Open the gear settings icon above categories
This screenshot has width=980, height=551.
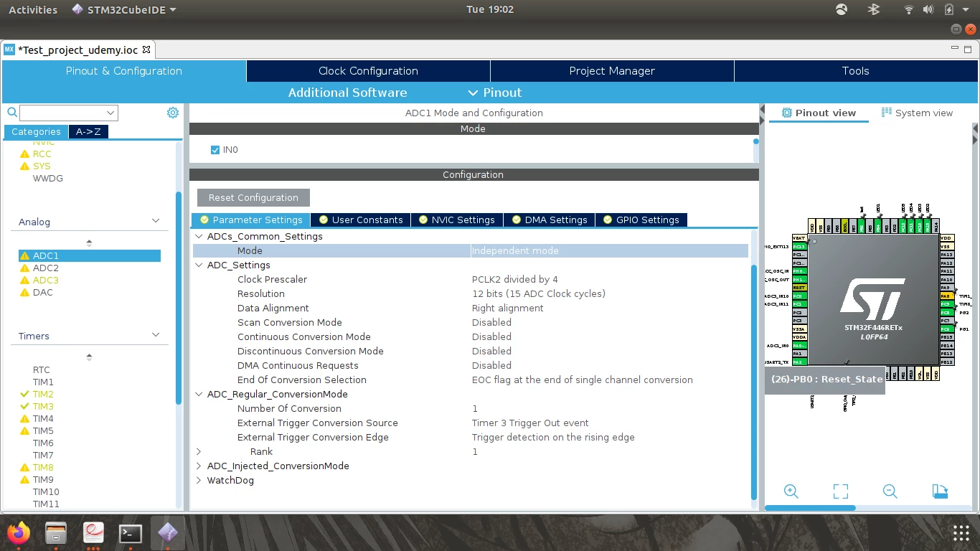pyautogui.click(x=173, y=113)
